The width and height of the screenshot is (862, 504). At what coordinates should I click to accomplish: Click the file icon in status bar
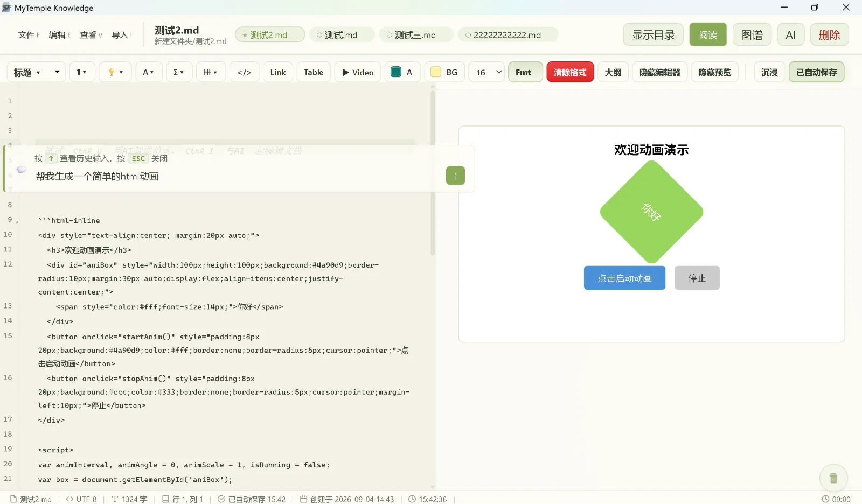(13, 499)
